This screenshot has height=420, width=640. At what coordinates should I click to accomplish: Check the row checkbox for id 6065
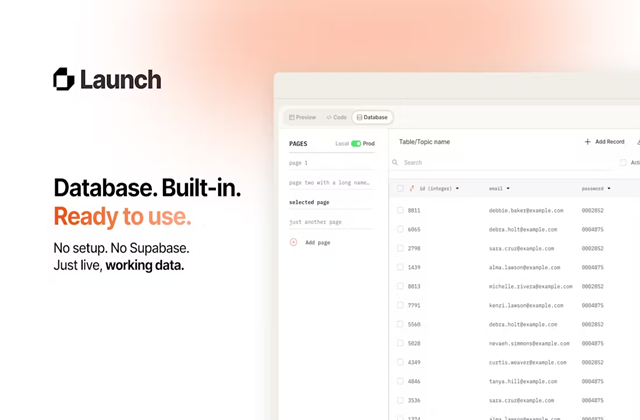[x=400, y=229]
